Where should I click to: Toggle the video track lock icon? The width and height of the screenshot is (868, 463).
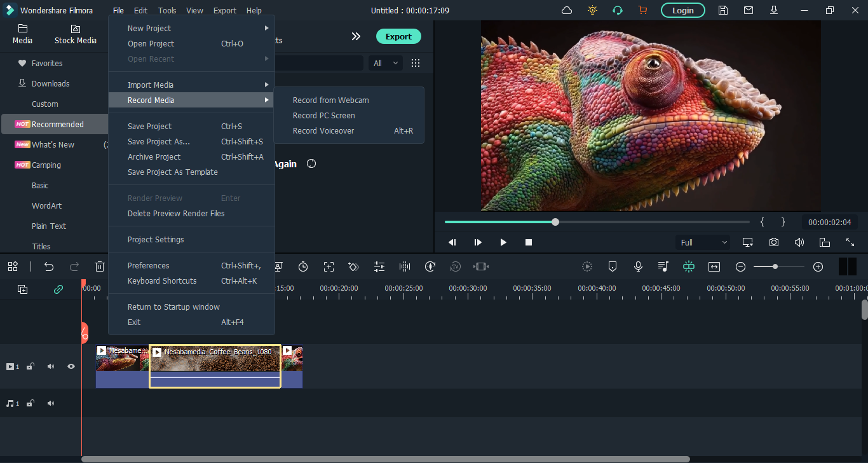click(31, 366)
